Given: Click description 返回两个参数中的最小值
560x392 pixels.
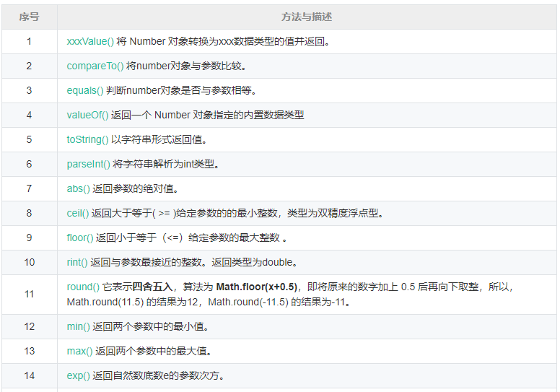Looking at the screenshot, I should click(151, 326).
